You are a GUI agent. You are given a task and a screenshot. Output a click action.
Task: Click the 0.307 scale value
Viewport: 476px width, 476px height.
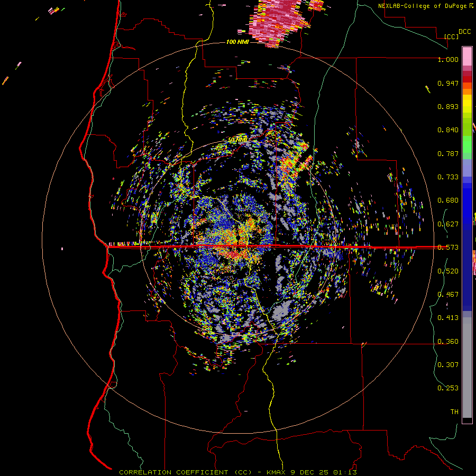pyautogui.click(x=448, y=365)
